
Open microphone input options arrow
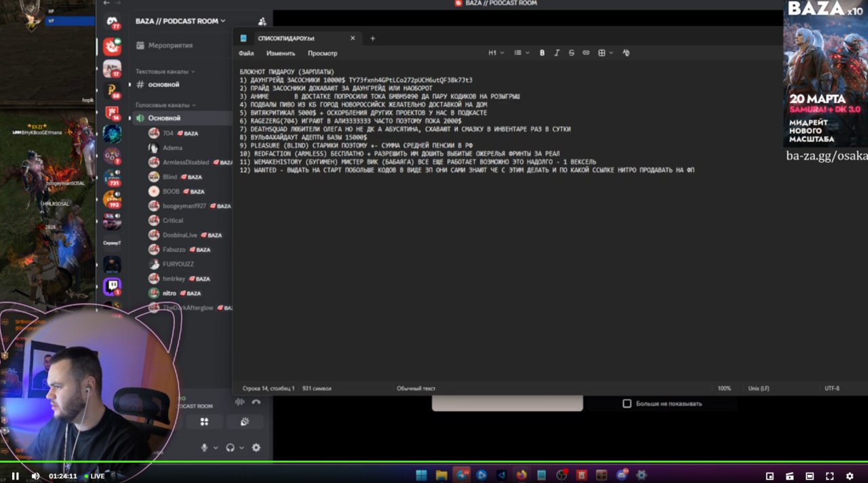216,448
